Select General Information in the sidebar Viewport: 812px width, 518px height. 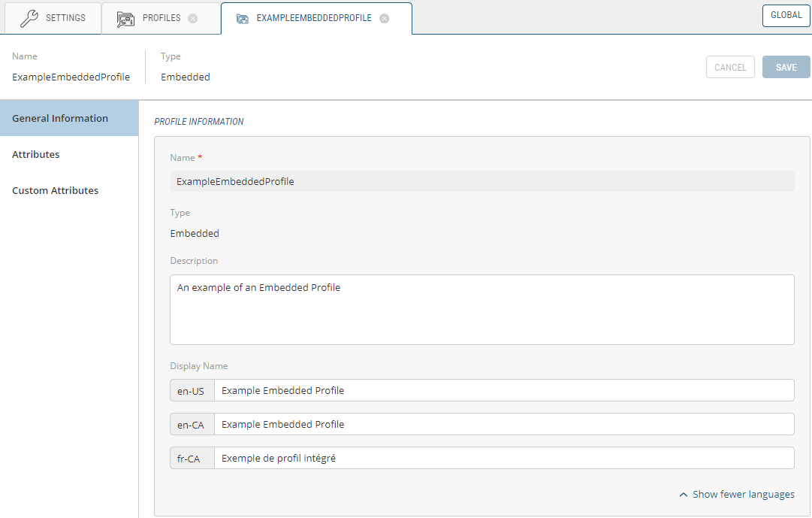(x=60, y=119)
